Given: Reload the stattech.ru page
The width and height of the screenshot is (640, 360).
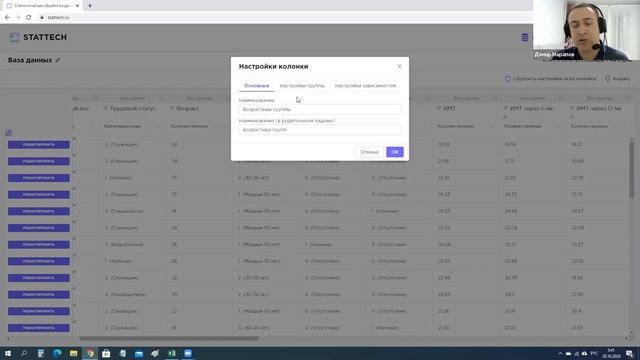Looking at the screenshot, I should (28, 18).
